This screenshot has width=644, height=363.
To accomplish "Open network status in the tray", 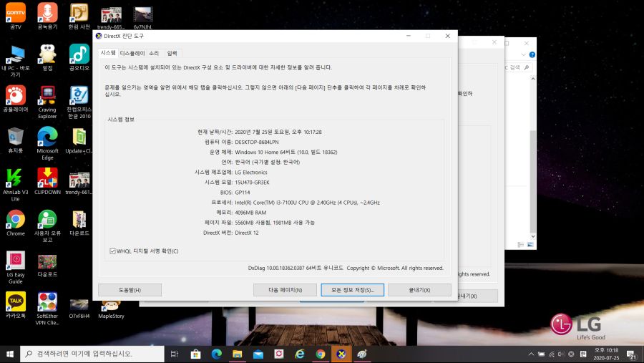I will click(552, 354).
